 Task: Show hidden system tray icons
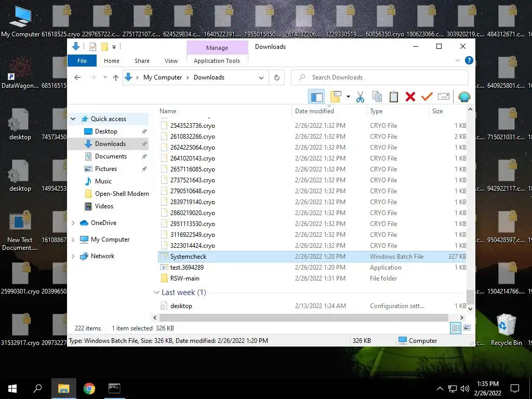(x=440, y=389)
